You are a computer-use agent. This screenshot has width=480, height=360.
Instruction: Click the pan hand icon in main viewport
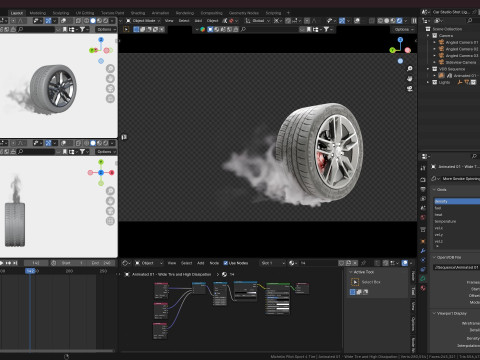tap(410, 79)
